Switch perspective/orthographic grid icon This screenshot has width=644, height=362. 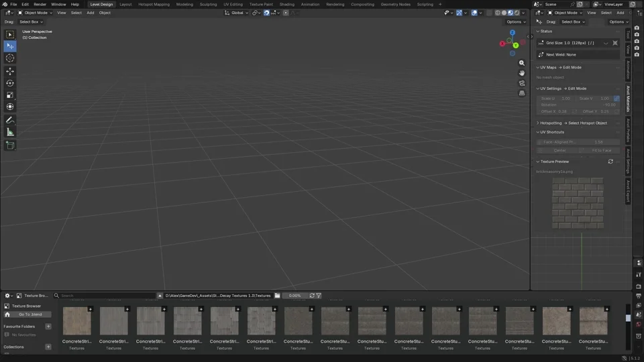(x=522, y=93)
